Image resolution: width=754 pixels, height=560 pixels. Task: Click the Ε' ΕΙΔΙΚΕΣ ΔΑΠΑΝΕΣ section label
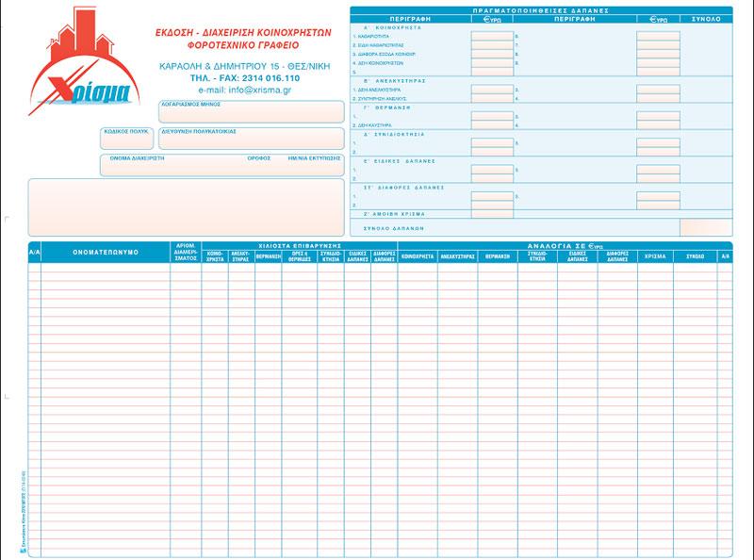point(400,161)
